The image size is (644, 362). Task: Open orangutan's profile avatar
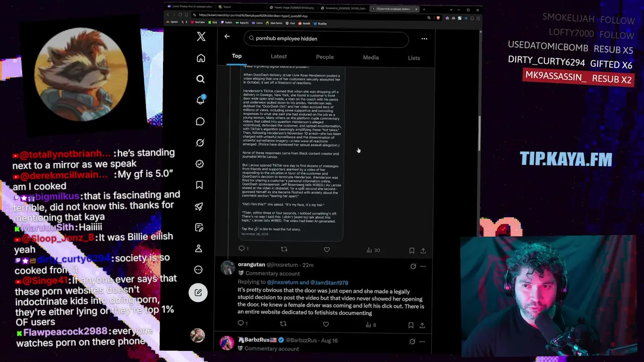(x=227, y=267)
